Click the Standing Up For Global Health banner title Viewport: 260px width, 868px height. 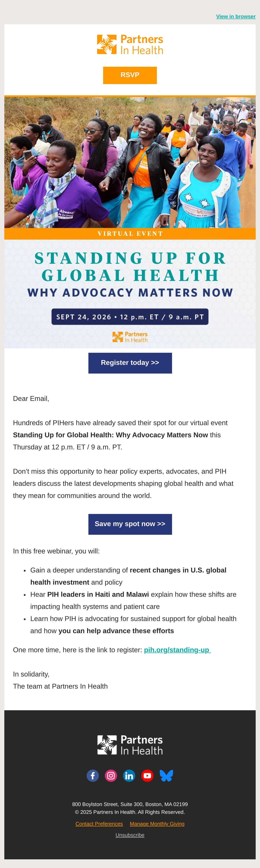pyautogui.click(x=130, y=267)
